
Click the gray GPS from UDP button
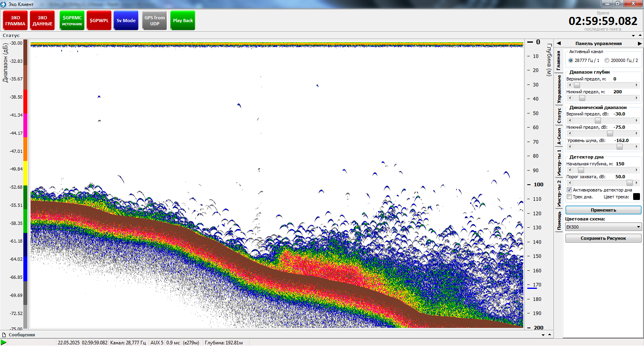click(x=155, y=21)
